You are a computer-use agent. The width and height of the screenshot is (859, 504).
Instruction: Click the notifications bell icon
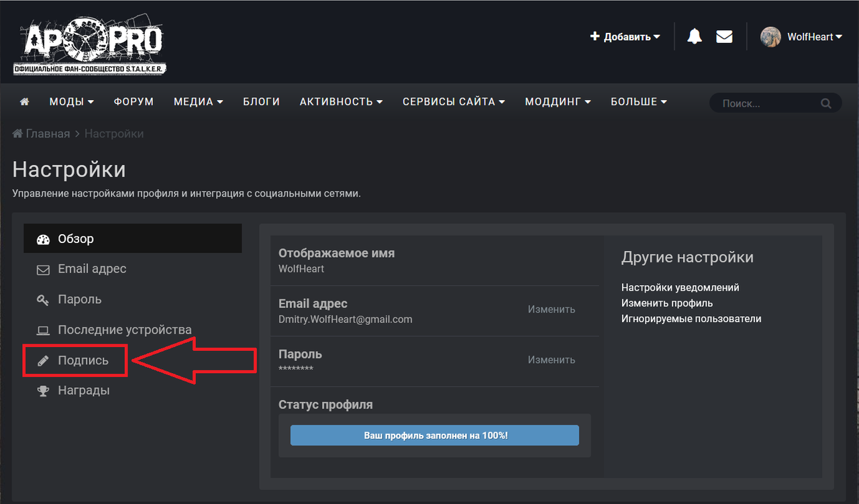tap(695, 37)
